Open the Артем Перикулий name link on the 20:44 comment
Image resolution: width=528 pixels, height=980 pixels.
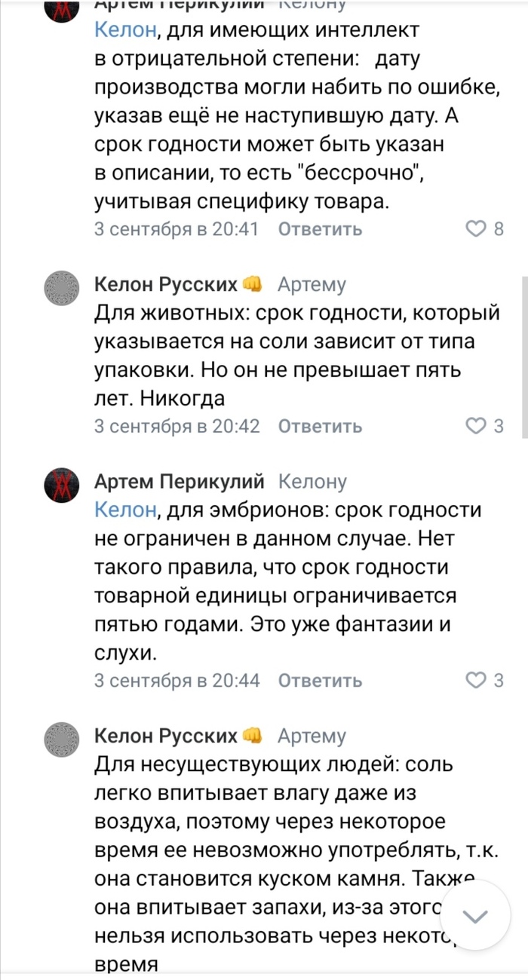click(x=180, y=481)
